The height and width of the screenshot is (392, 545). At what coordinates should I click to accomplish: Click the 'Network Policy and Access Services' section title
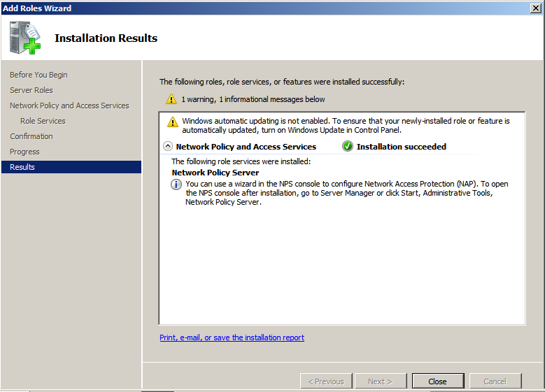[x=246, y=147]
